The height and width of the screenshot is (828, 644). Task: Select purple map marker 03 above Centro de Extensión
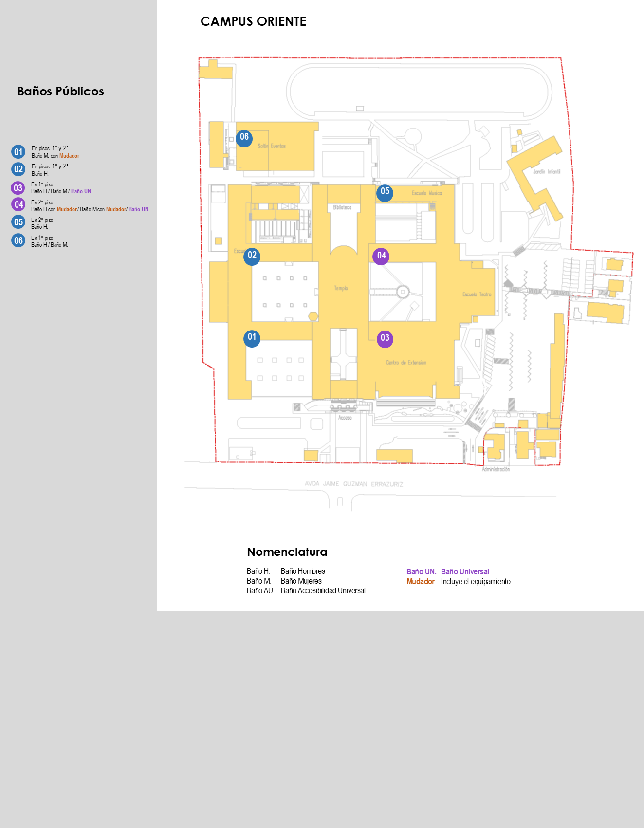[x=385, y=339]
